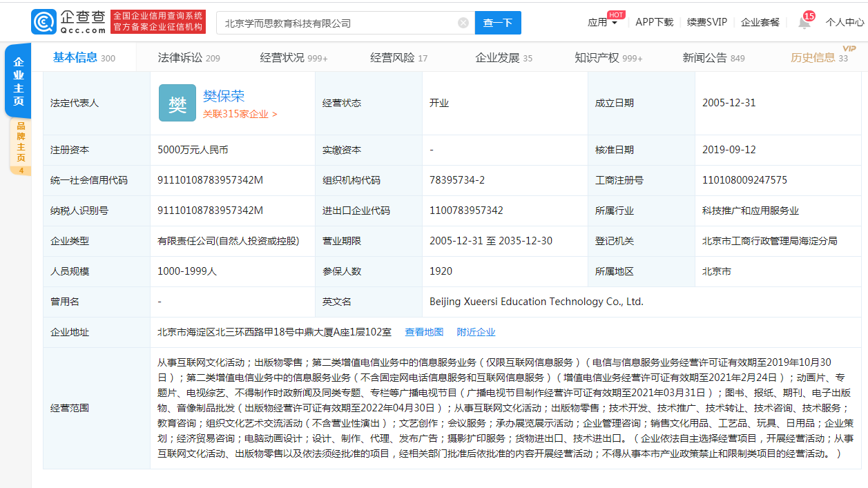The width and height of the screenshot is (868, 488).
Task: Select registered capital 5000万元人民币
Action: (193, 150)
